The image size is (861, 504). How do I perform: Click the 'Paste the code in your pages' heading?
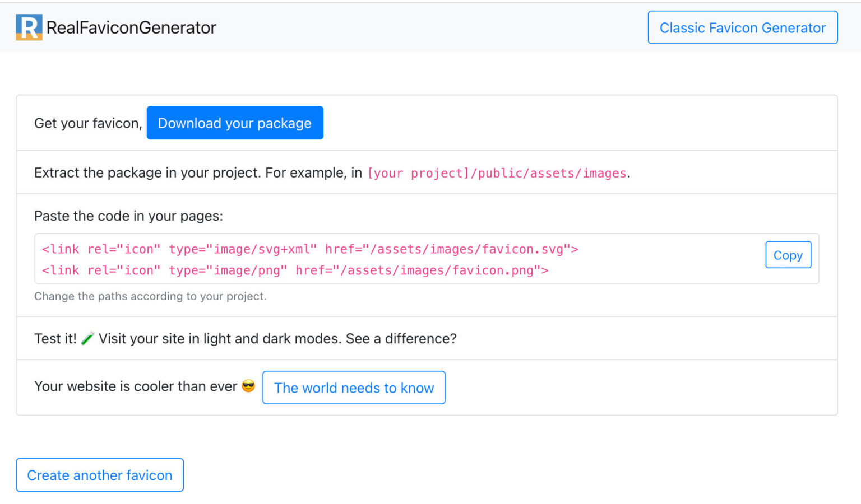point(128,216)
